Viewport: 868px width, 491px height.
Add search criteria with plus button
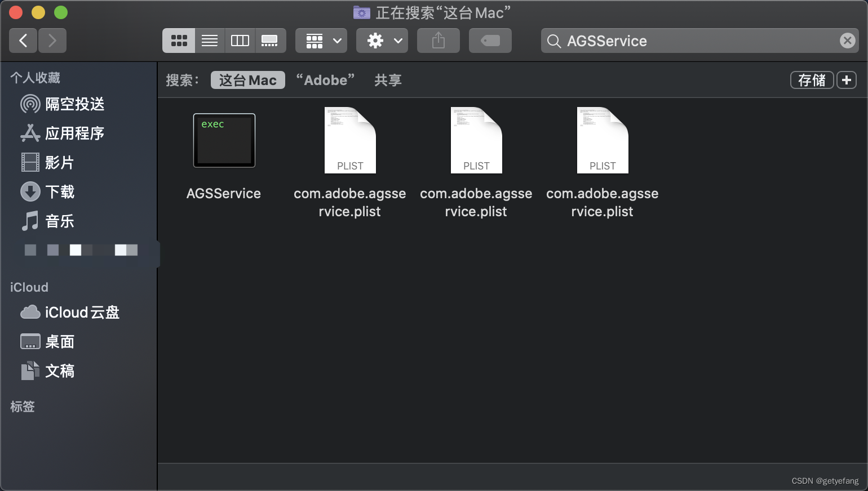tap(847, 80)
